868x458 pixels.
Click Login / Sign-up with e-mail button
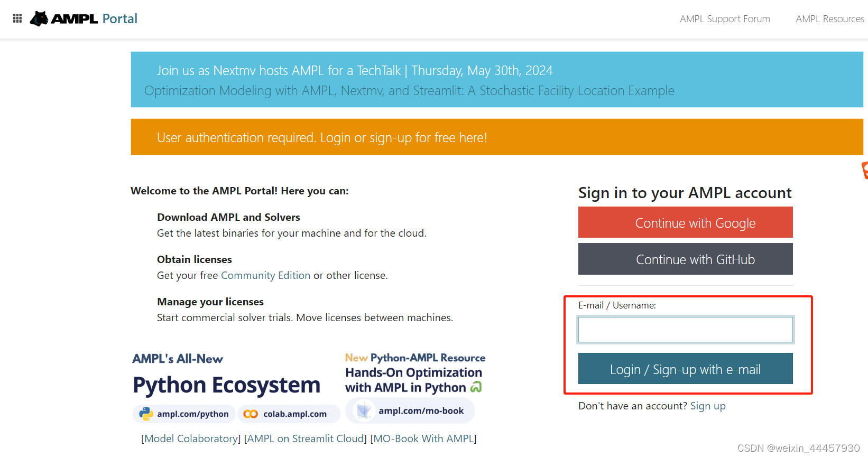(685, 369)
